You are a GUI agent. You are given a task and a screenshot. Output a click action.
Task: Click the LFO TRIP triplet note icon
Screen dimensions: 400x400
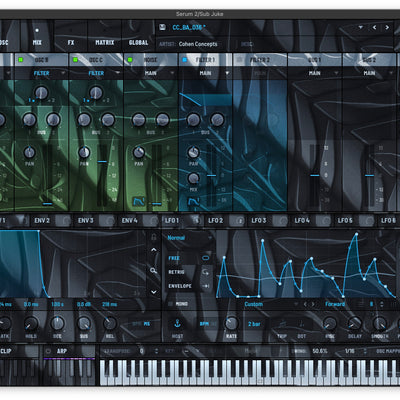(x=282, y=324)
